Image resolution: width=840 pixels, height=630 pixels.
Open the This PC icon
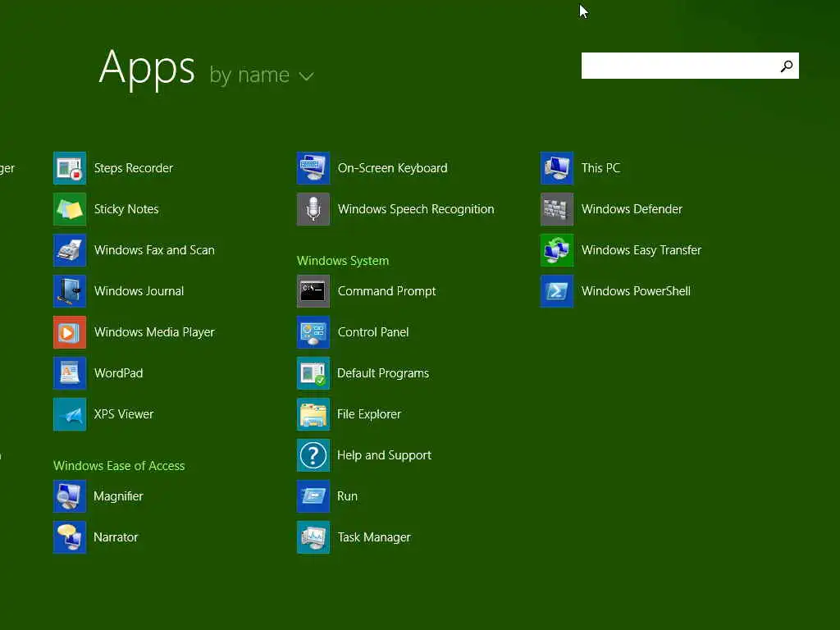(x=557, y=168)
